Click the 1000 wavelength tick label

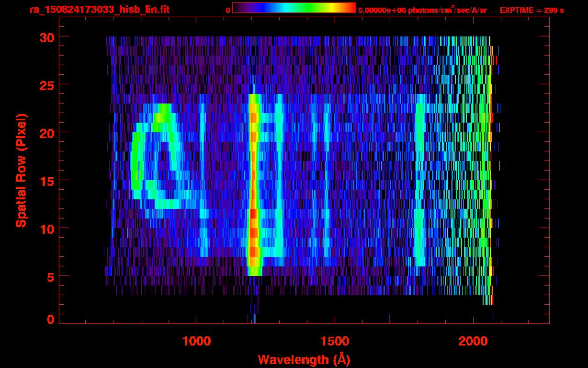196,341
